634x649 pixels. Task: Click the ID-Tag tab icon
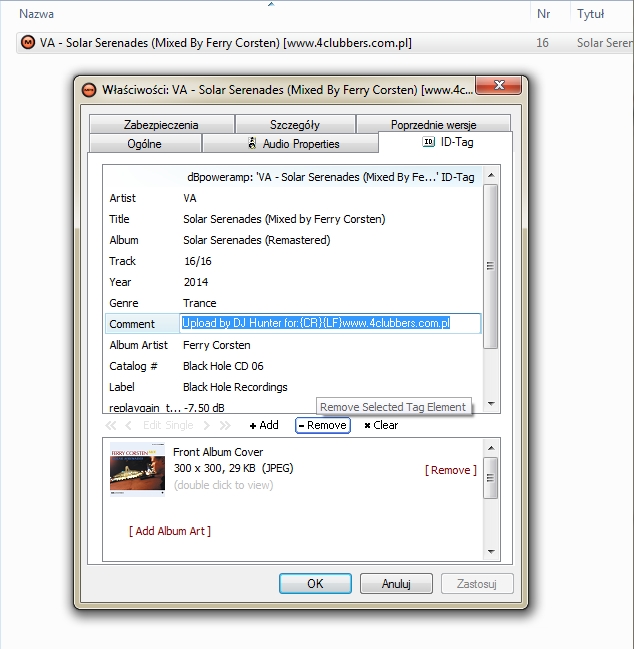tap(428, 142)
